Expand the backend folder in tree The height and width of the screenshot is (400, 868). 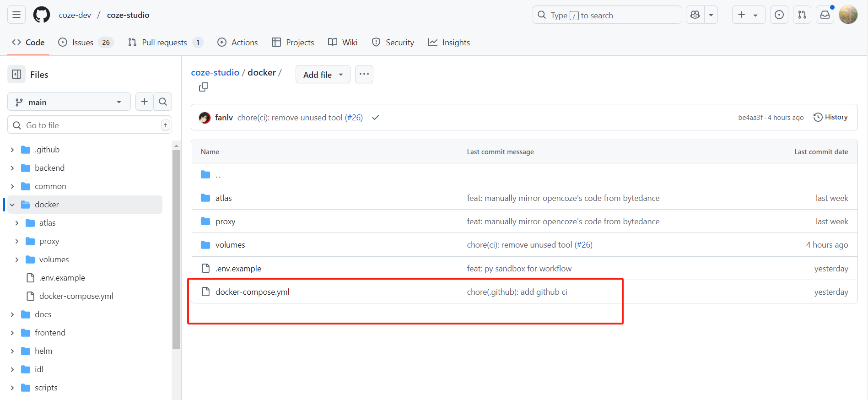[x=12, y=168]
